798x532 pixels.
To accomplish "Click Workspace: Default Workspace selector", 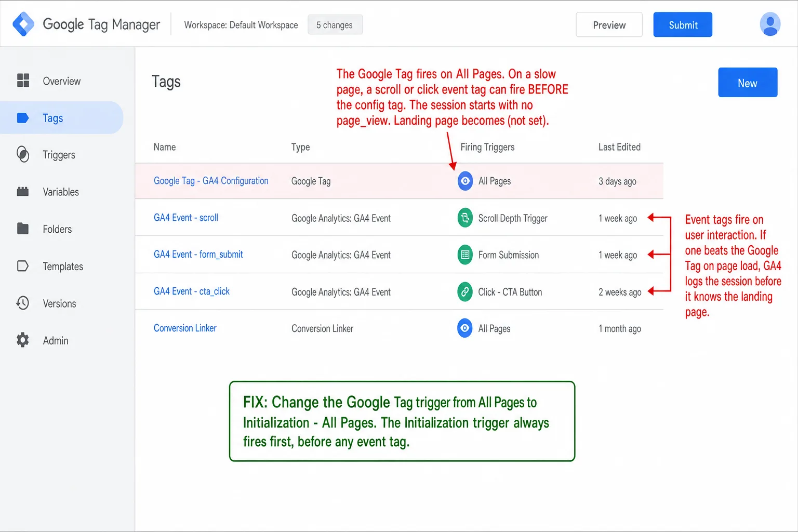I will coord(241,25).
